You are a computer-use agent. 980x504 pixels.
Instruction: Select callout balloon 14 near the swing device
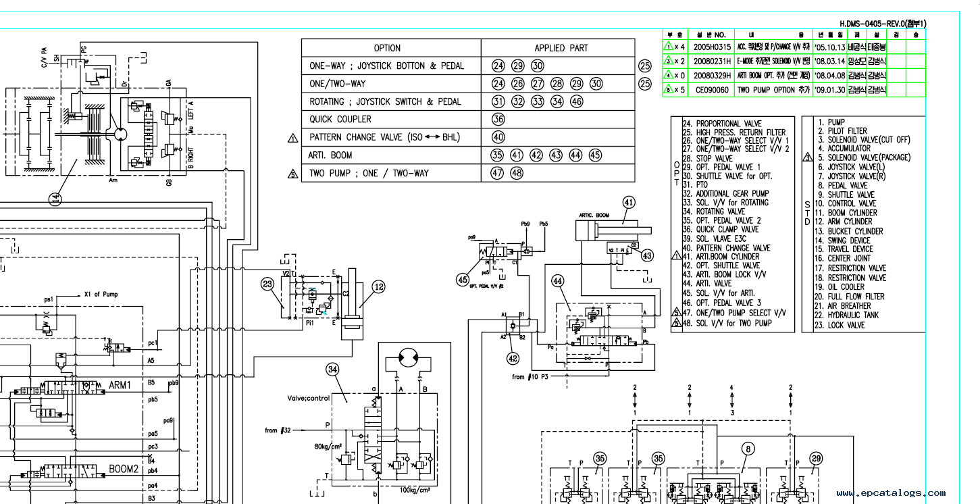click(x=57, y=198)
